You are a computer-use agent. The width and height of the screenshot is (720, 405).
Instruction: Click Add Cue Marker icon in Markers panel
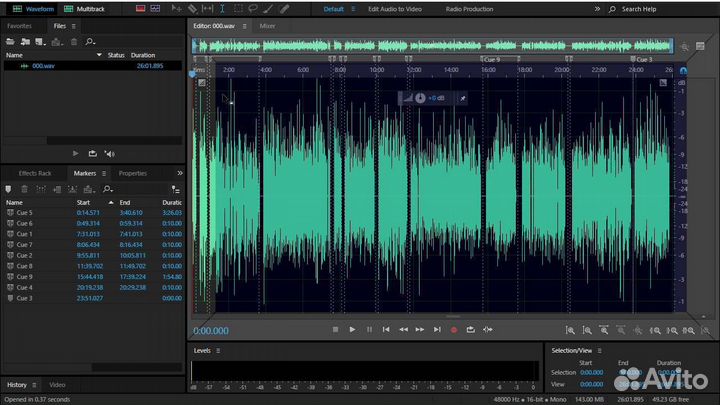click(x=8, y=189)
